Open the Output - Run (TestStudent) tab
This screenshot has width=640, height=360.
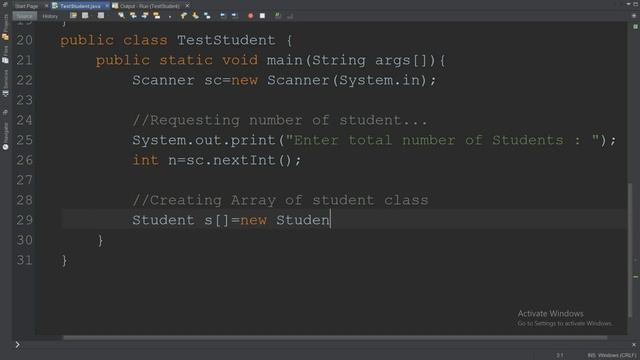pyautogui.click(x=149, y=6)
